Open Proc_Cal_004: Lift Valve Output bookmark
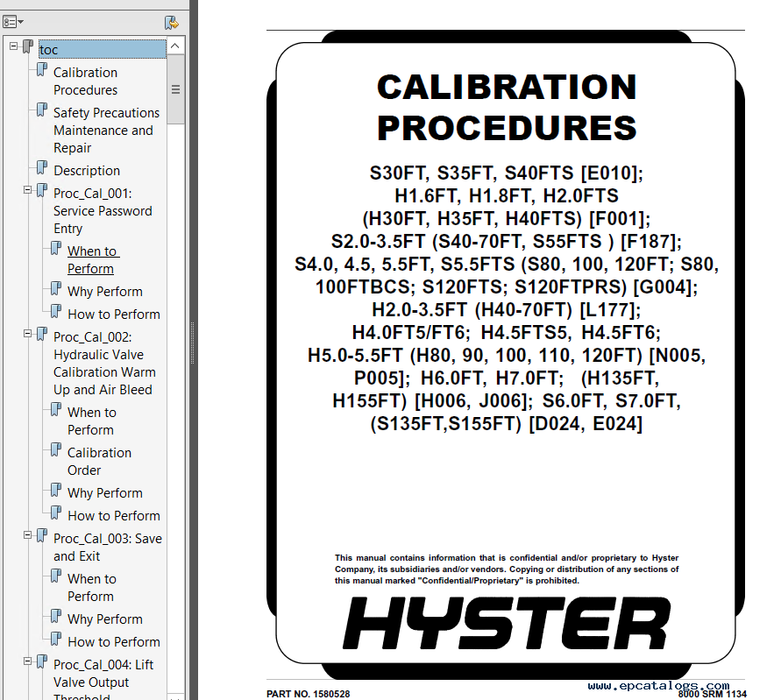Viewport: 774px width, 700px height. [103, 679]
